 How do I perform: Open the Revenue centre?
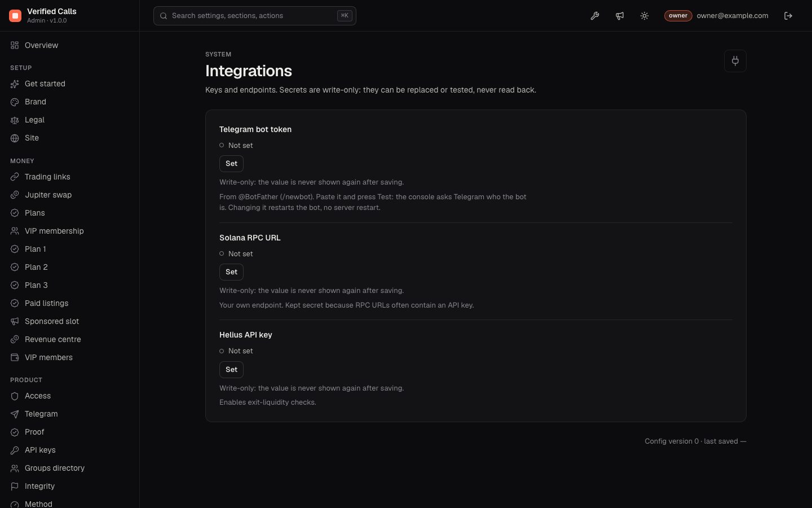69,339
